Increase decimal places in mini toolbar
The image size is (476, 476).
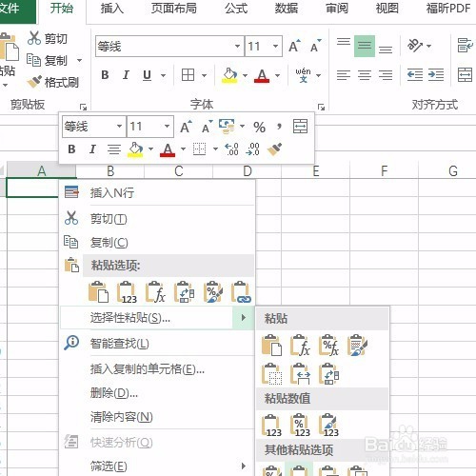[x=231, y=149]
